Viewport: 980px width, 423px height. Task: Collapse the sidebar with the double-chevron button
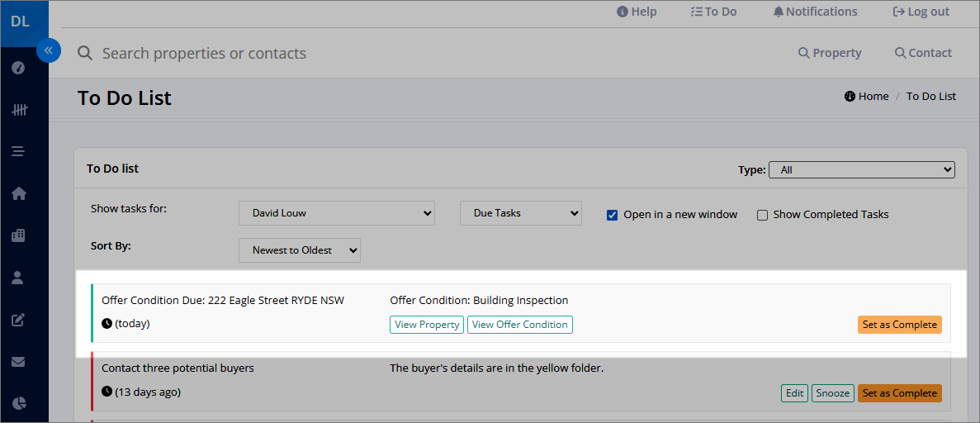pos(49,50)
